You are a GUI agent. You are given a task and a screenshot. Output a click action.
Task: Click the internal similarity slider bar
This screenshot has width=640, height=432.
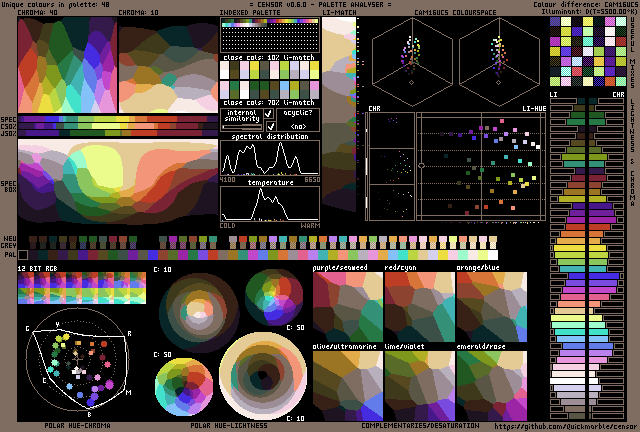click(x=242, y=127)
